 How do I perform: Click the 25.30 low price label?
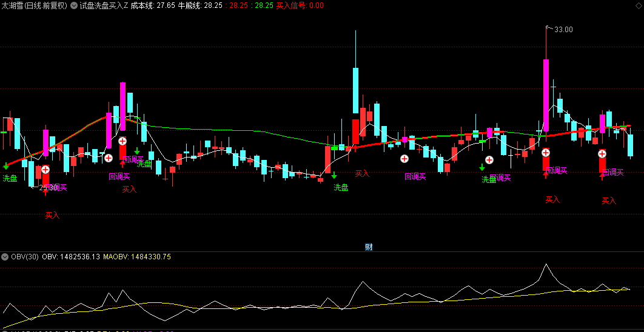point(49,188)
